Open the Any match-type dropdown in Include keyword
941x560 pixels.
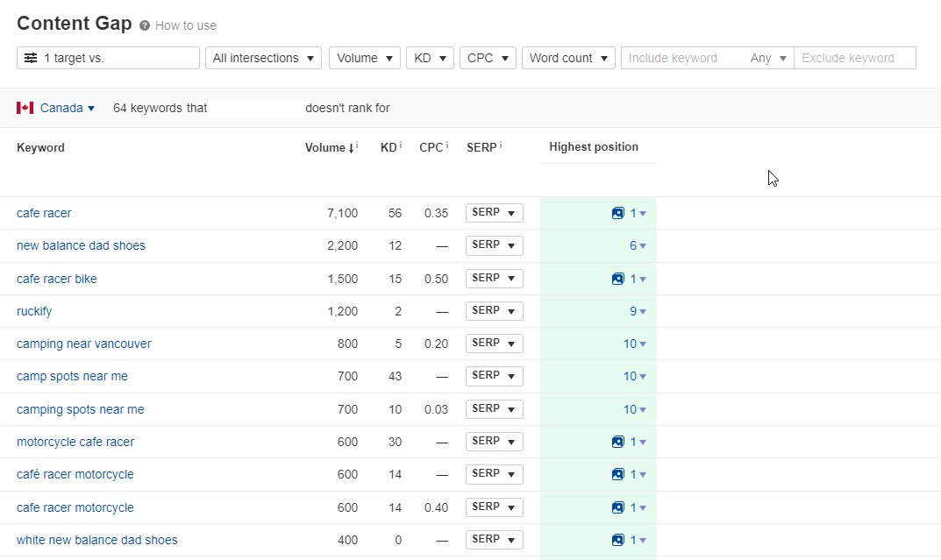click(x=768, y=57)
